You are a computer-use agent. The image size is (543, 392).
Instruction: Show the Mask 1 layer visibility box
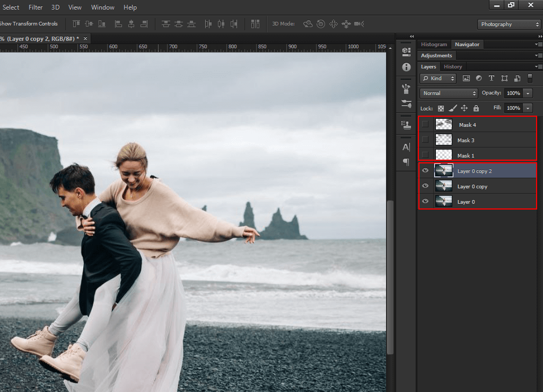pyautogui.click(x=425, y=155)
